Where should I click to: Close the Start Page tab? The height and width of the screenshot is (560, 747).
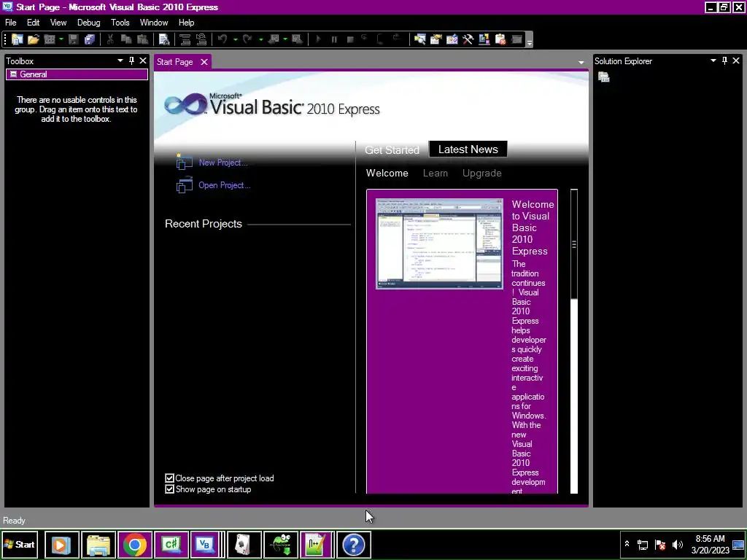pyautogui.click(x=204, y=62)
